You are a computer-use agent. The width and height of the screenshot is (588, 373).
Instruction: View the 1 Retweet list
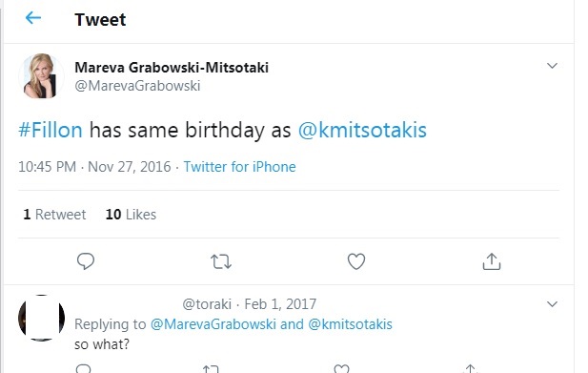(x=54, y=215)
